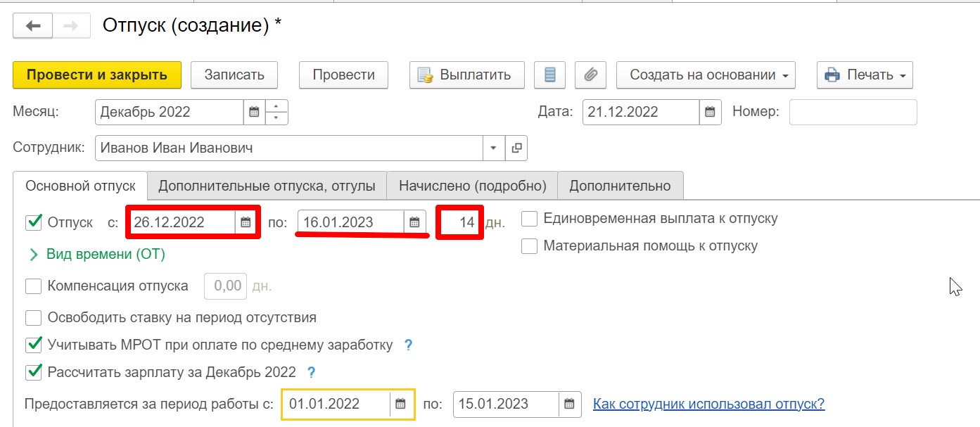This screenshot has width=980, height=427.
Task: Open the document movements report icon
Action: tap(550, 75)
